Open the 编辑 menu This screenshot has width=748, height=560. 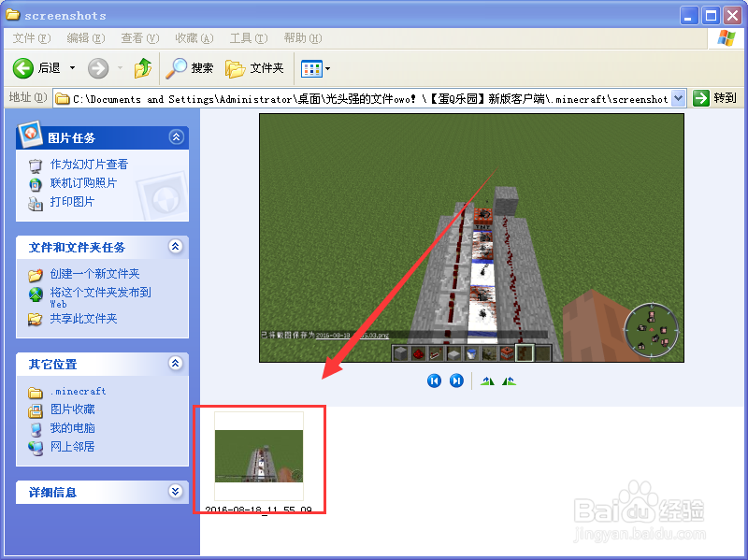(86, 38)
